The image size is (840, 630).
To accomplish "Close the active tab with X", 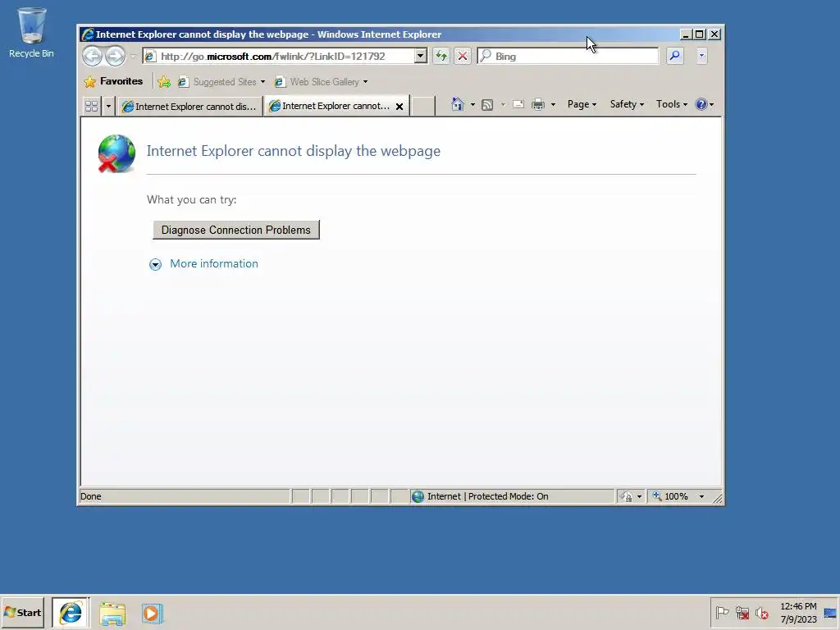I will [x=399, y=107].
